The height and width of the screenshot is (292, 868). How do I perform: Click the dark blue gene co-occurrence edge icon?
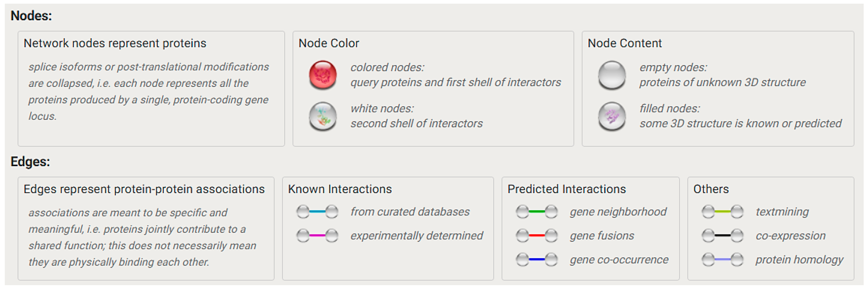[x=536, y=259]
